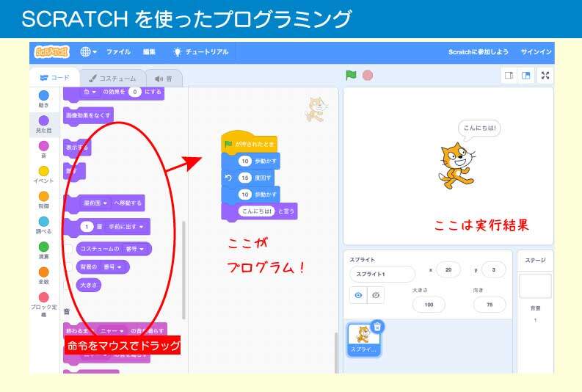Show sprite with eye icon
Screen dimensions: 582x392
coord(358,295)
